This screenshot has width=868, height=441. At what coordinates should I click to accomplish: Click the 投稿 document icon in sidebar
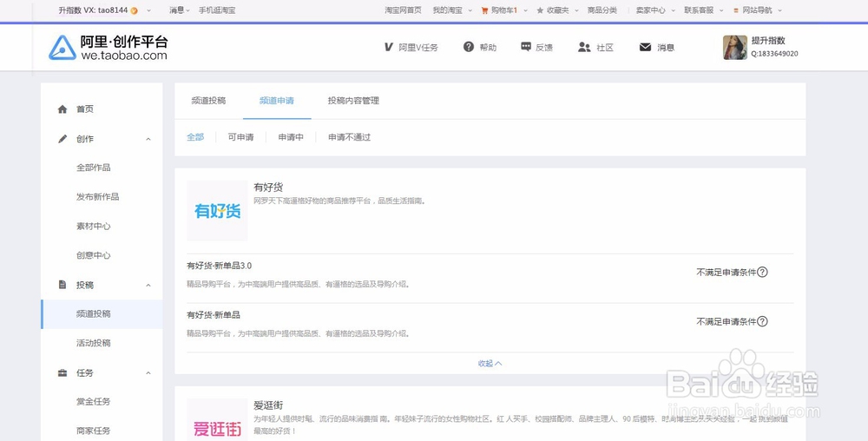click(x=62, y=285)
